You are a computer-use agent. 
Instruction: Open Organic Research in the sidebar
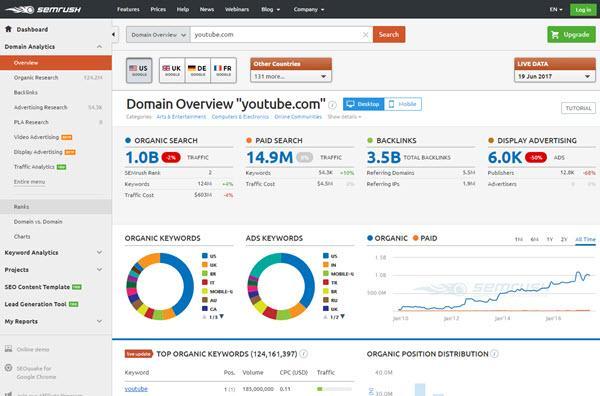click(36, 78)
